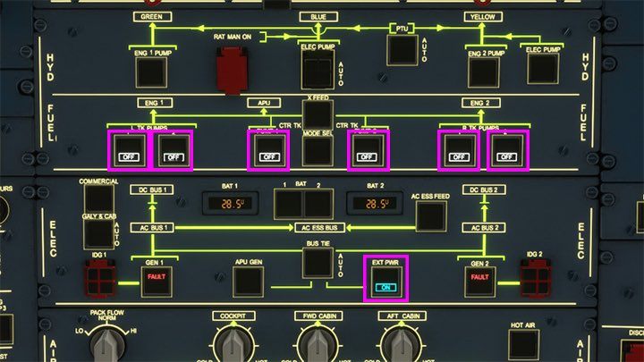Toggle the PTU pushbutton
Viewport: 644px width, 362px height.
click(x=402, y=50)
